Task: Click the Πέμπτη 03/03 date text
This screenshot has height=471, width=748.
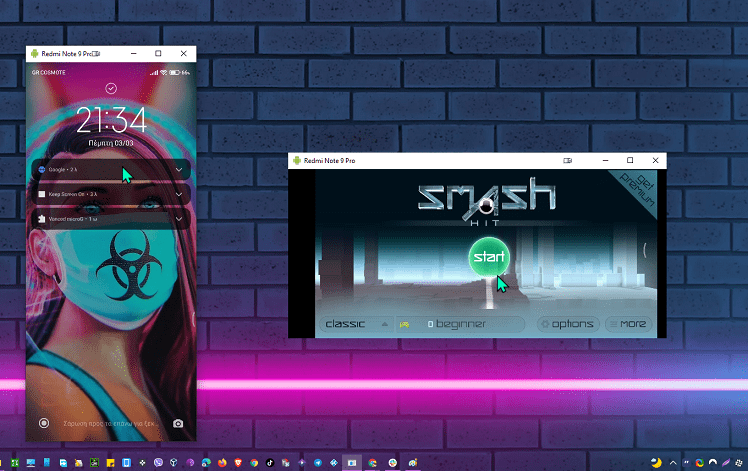Action: tap(111, 143)
